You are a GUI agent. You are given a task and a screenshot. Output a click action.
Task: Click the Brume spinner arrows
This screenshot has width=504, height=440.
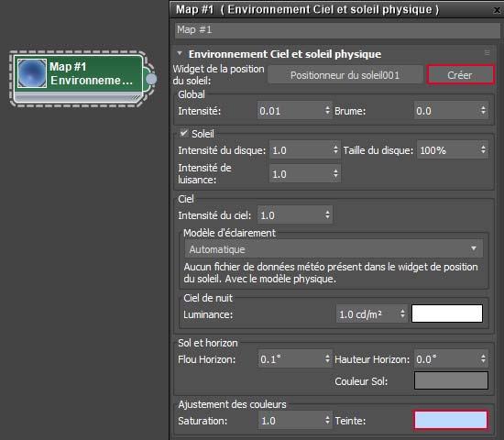click(x=483, y=110)
